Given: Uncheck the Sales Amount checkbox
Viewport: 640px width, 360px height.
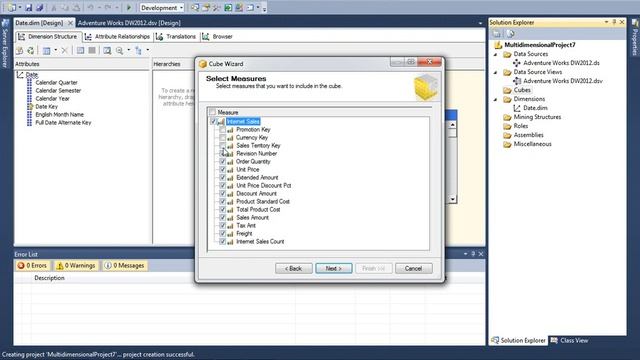Looking at the screenshot, I should [222, 218].
